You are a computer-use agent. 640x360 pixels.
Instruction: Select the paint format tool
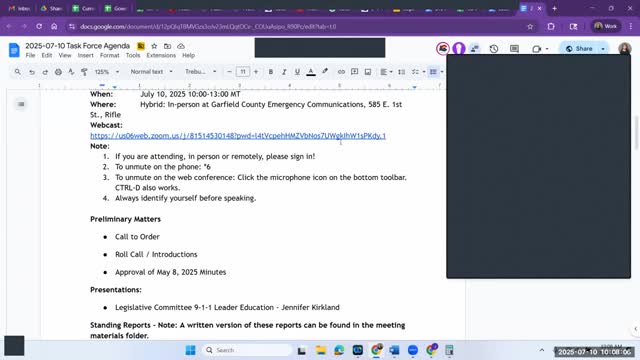pyautogui.click(x=84, y=72)
